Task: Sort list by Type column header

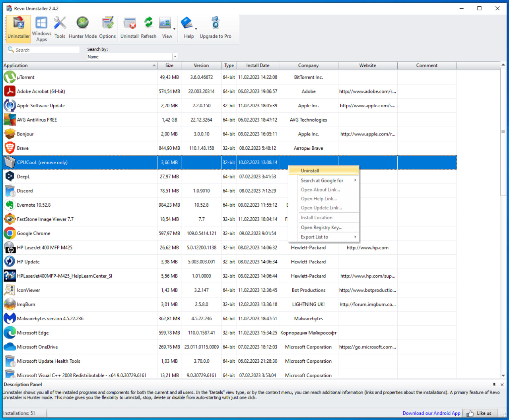Action: click(x=229, y=66)
